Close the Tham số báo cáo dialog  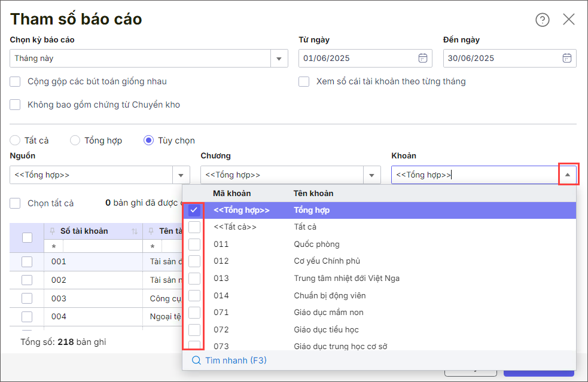[x=568, y=20]
